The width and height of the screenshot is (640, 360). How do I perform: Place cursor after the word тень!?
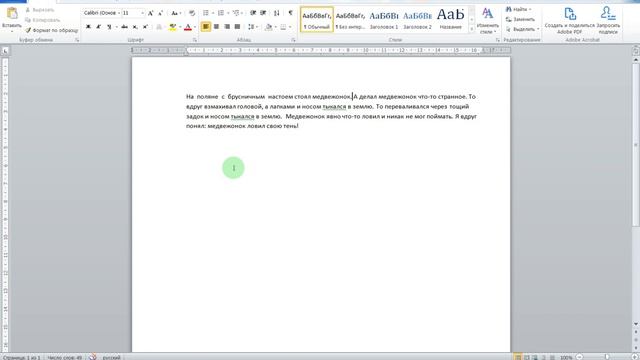299,126
